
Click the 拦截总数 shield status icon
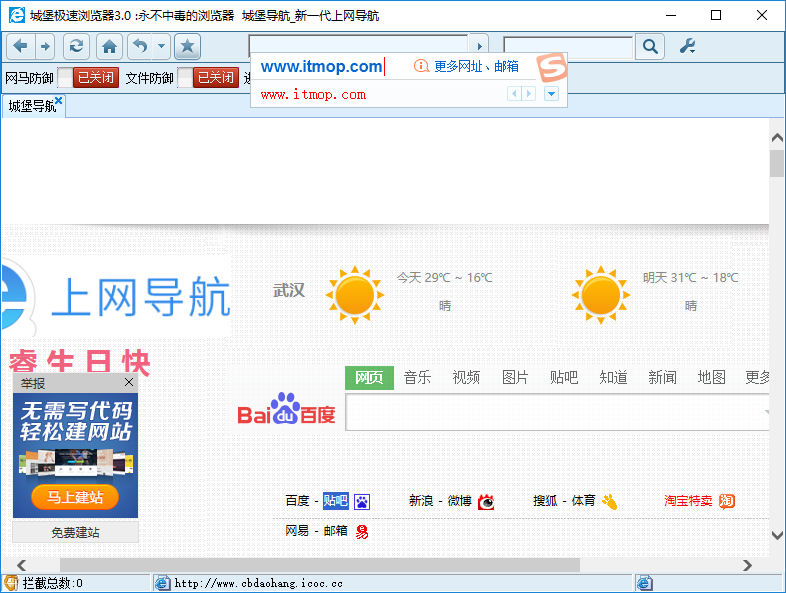pos(11,583)
